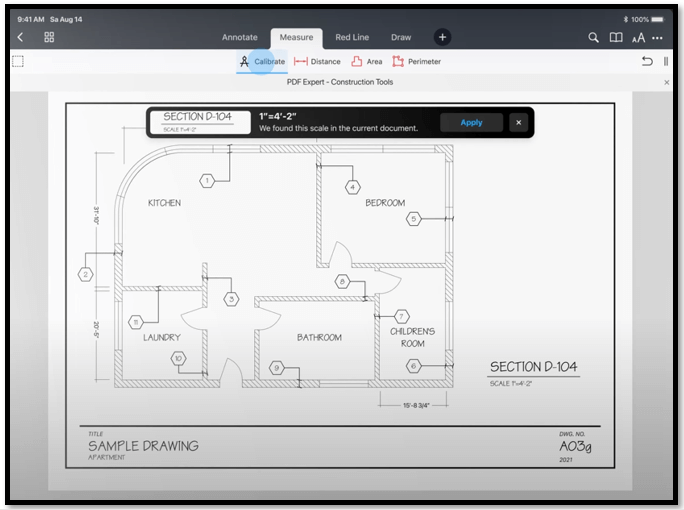
Task: Click hexagon callout marker 9
Action: [x=277, y=368]
